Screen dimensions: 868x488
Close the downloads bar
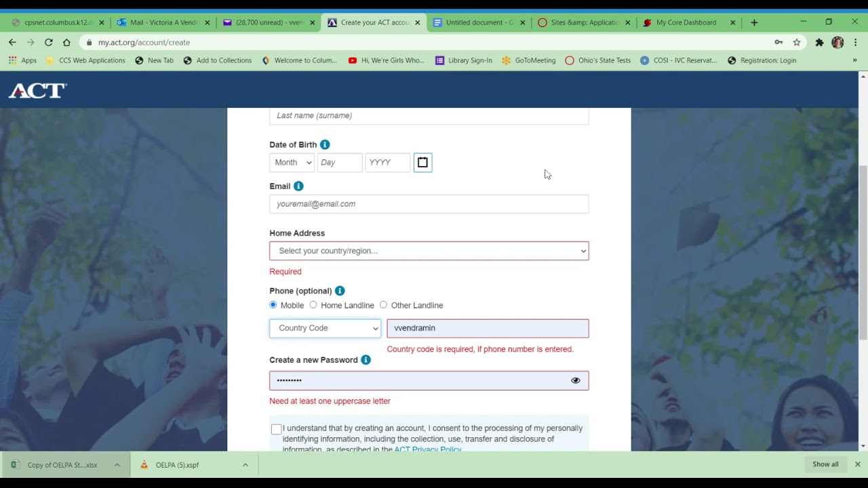pyautogui.click(x=857, y=464)
